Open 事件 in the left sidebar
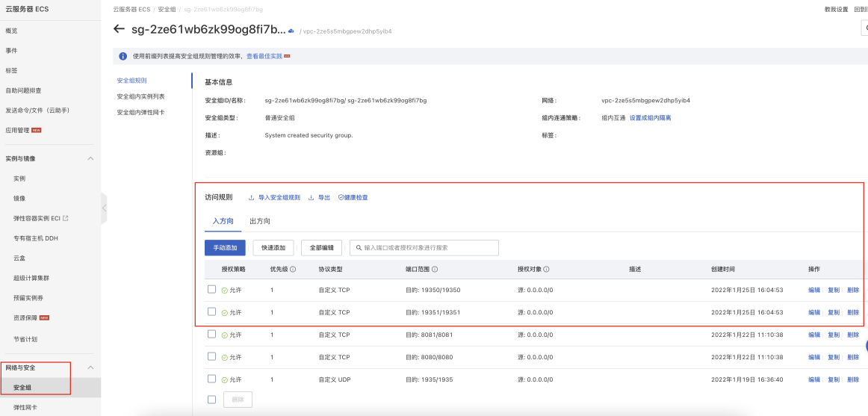Screen dimensions: 868x416 pos(11,51)
